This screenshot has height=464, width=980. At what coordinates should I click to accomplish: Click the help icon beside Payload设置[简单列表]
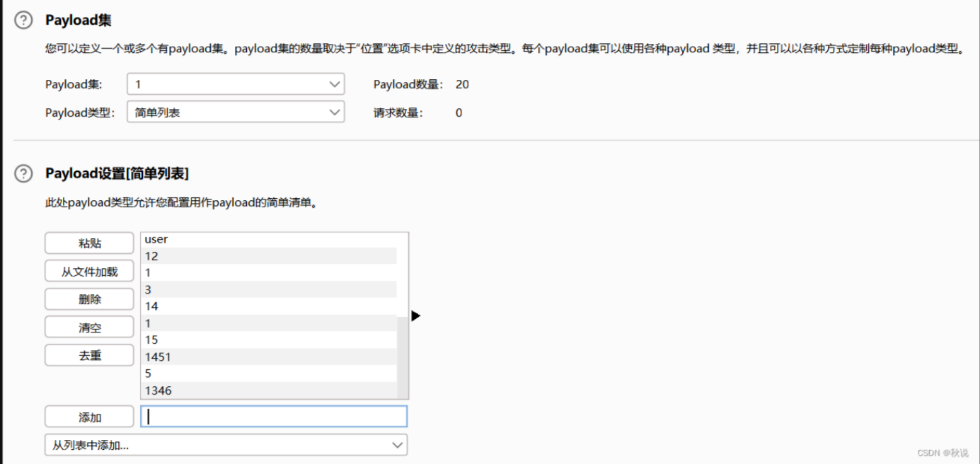[23, 173]
